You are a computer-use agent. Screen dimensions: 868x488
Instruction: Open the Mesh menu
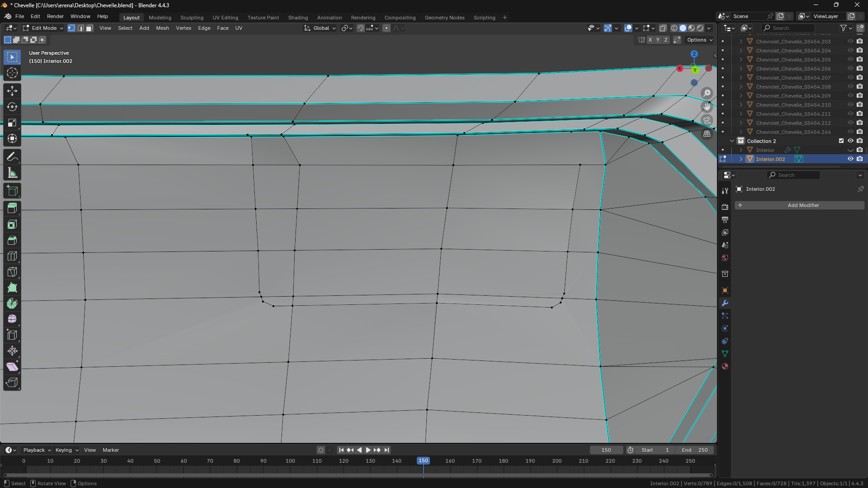click(x=162, y=28)
